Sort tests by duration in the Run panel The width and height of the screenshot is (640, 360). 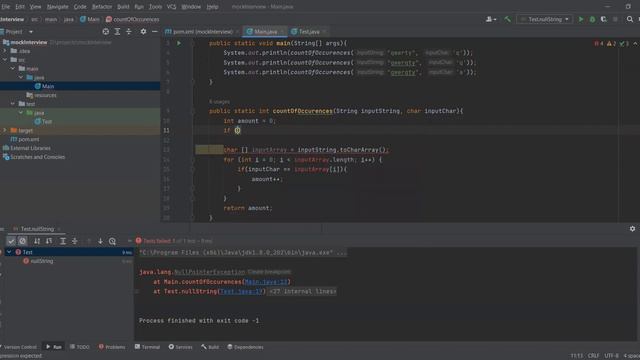click(49, 241)
